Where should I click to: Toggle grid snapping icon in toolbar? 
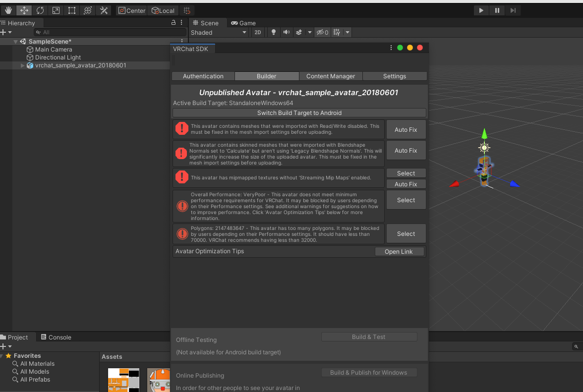(x=187, y=10)
